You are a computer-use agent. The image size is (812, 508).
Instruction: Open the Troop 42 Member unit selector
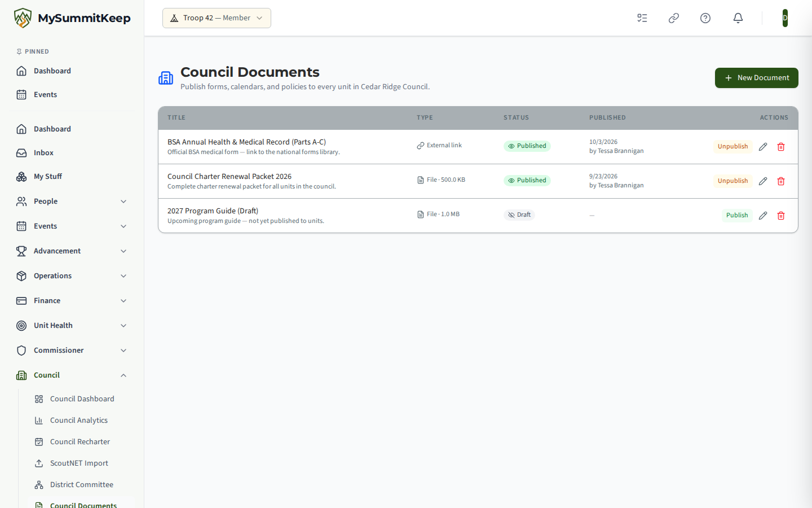coord(217,18)
